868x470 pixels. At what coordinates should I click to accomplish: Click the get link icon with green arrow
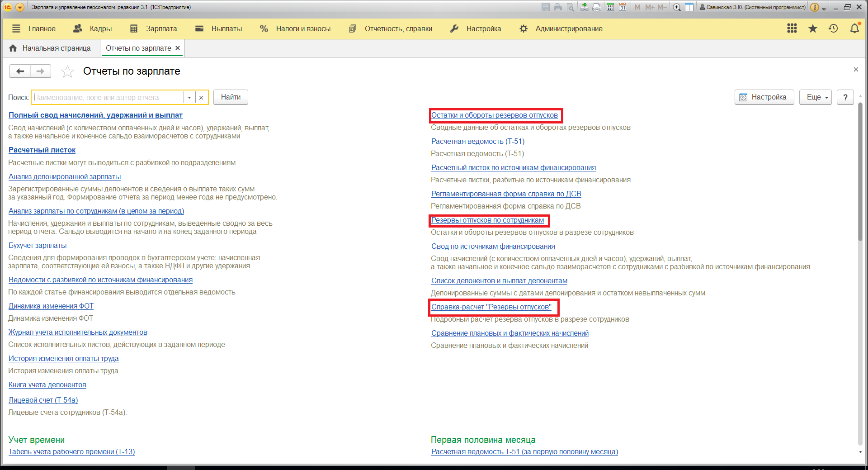(x=585, y=7)
